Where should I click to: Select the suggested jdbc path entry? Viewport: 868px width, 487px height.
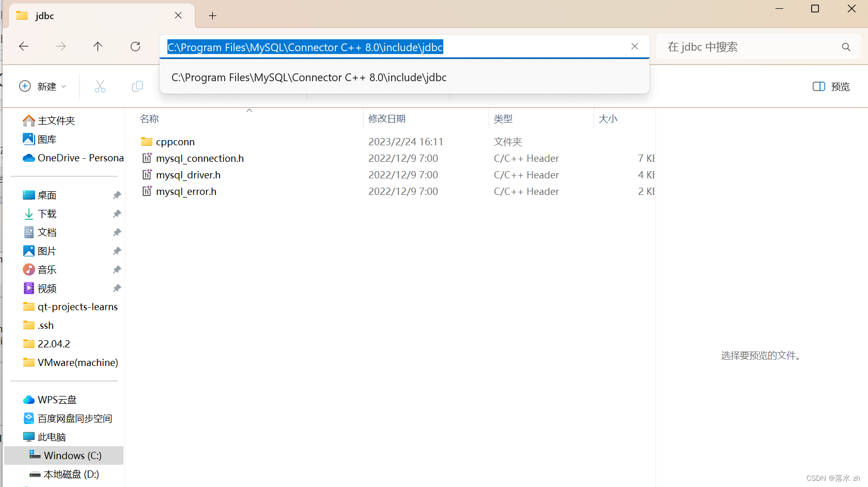[x=405, y=78]
